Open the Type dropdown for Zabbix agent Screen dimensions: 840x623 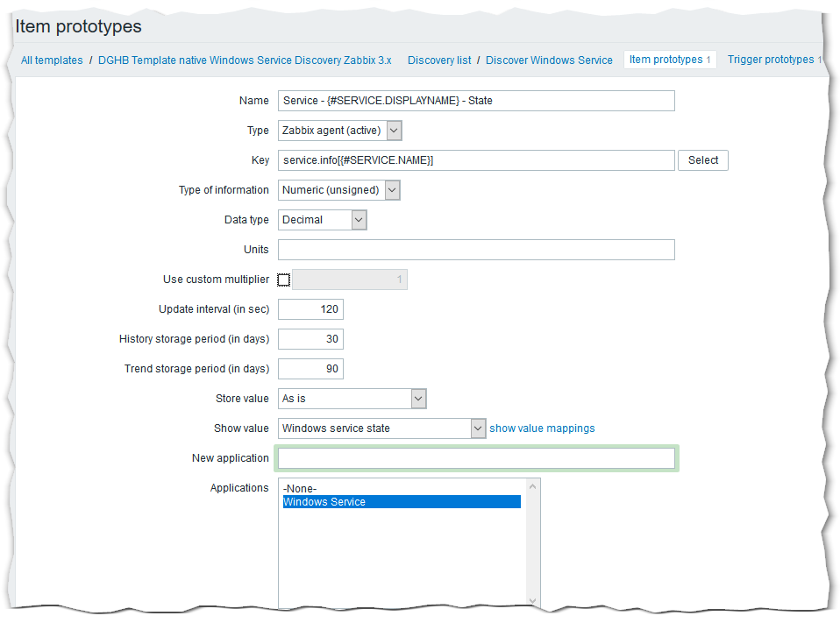pyautogui.click(x=340, y=131)
